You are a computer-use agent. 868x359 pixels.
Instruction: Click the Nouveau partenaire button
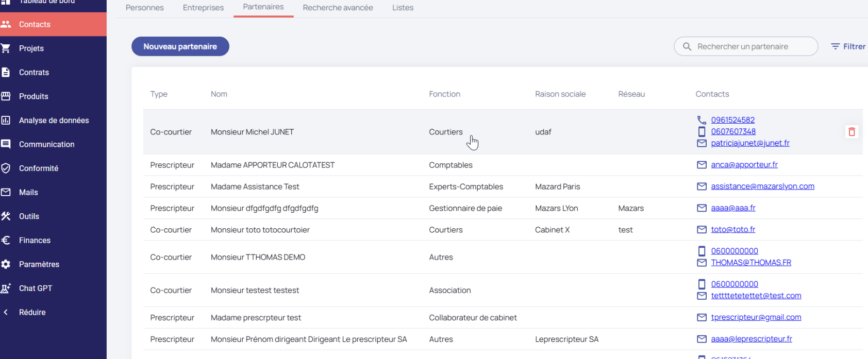(x=180, y=46)
